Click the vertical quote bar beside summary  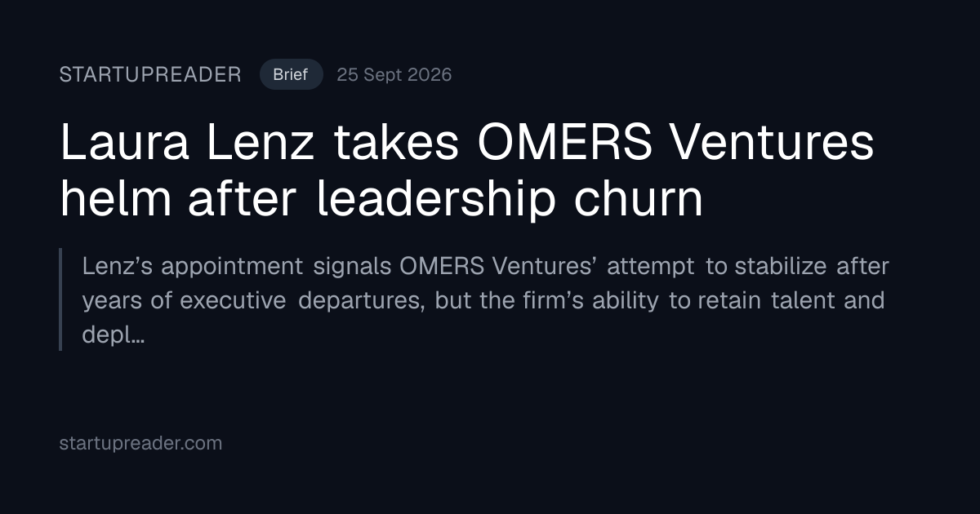pos(61,299)
